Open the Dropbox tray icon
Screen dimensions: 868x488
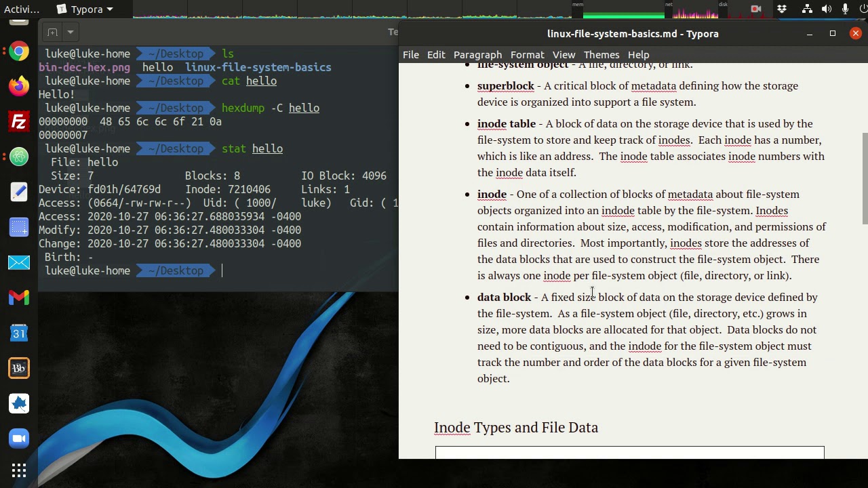click(782, 9)
